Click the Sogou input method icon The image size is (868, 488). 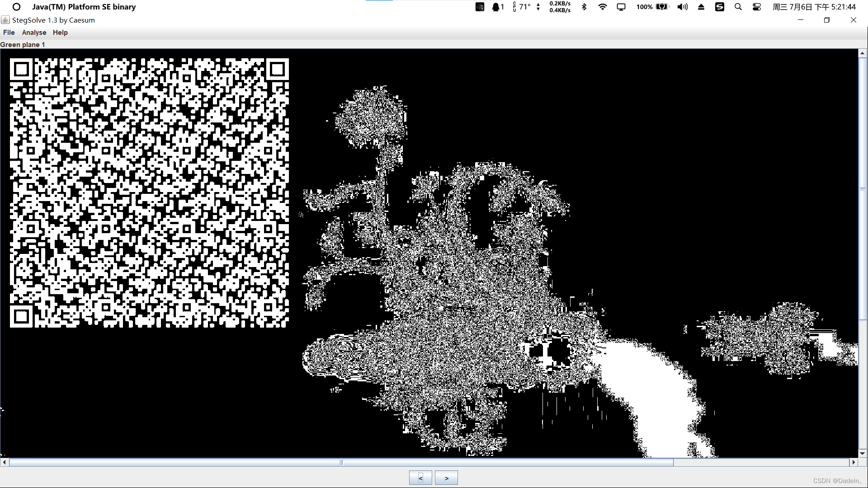coord(719,7)
